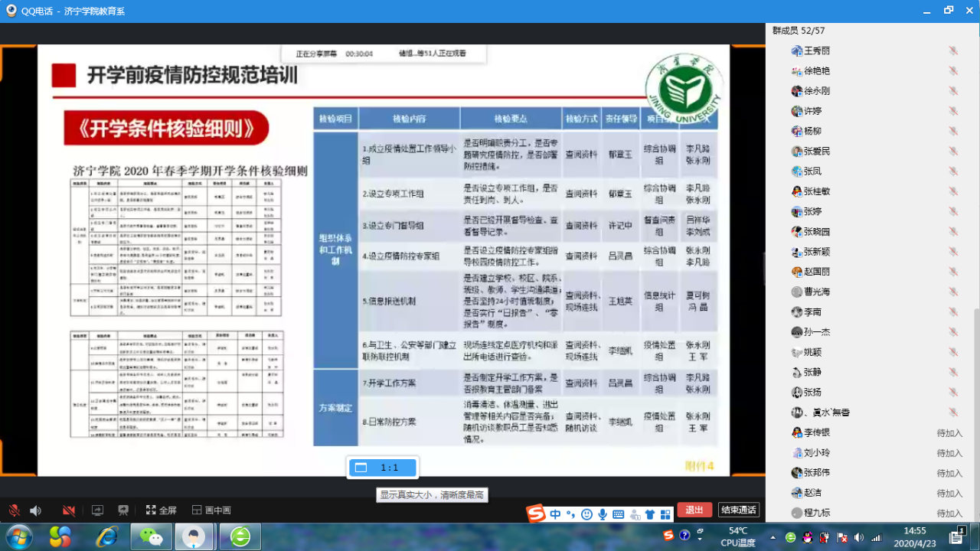Switch Sogou input language via 中 icon

555,514
